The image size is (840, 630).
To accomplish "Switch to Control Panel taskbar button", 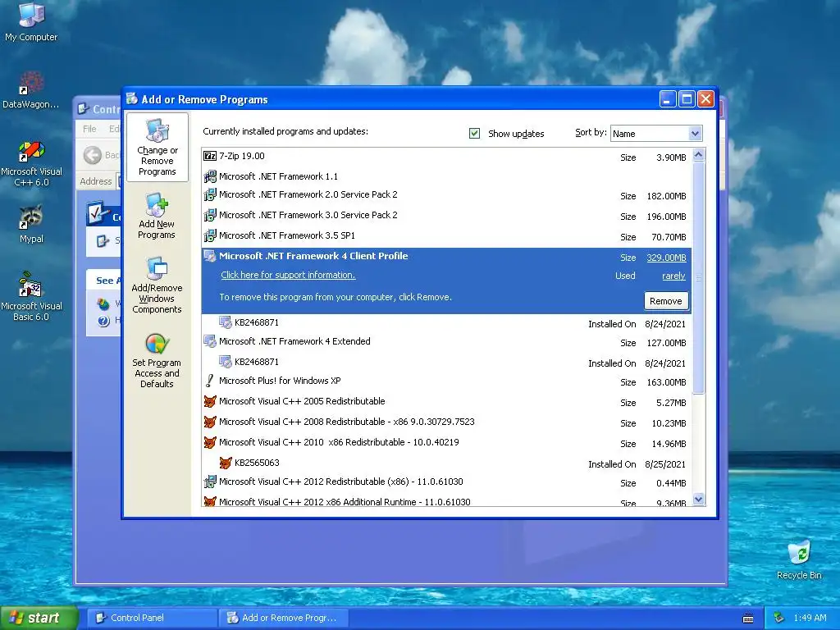I will pos(151,618).
